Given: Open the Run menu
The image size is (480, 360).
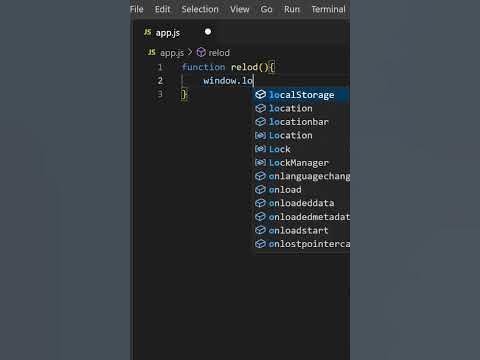Looking at the screenshot, I should (x=292, y=9).
